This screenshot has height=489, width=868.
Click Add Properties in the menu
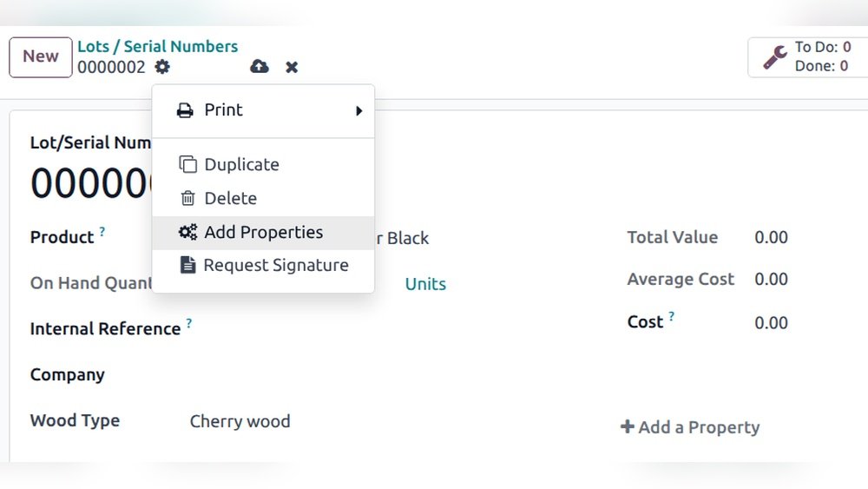coord(263,233)
